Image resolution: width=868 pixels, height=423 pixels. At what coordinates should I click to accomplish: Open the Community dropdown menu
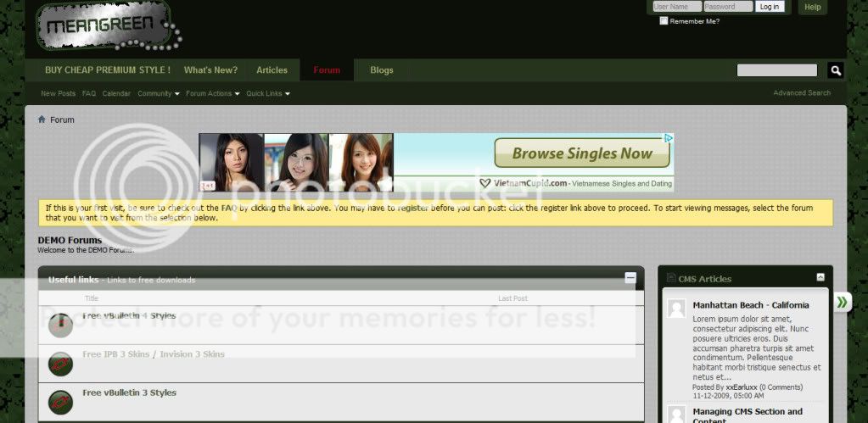[x=159, y=93]
